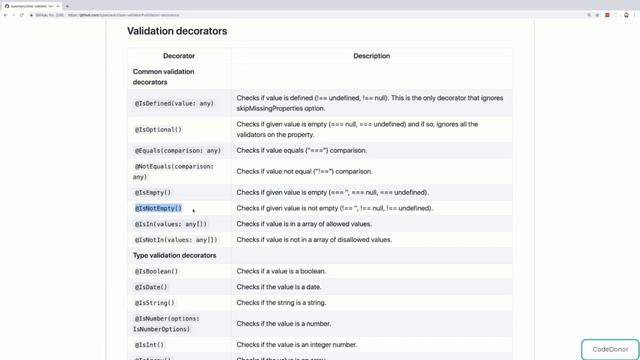The height and width of the screenshot is (360, 640).
Task: Click description about ignoring all validators
Action: tap(357, 129)
